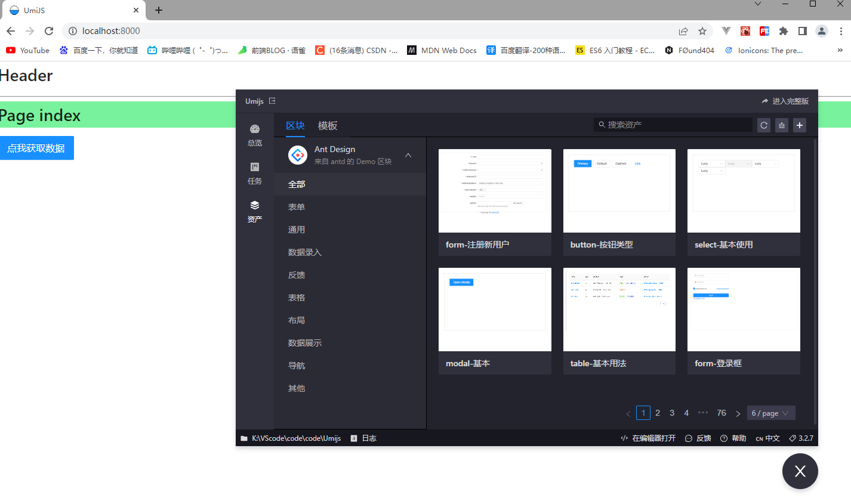Image resolution: width=851 pixels, height=504 pixels.
Task: Click project path K:\VScode\code\code\Umijs
Action: point(291,438)
